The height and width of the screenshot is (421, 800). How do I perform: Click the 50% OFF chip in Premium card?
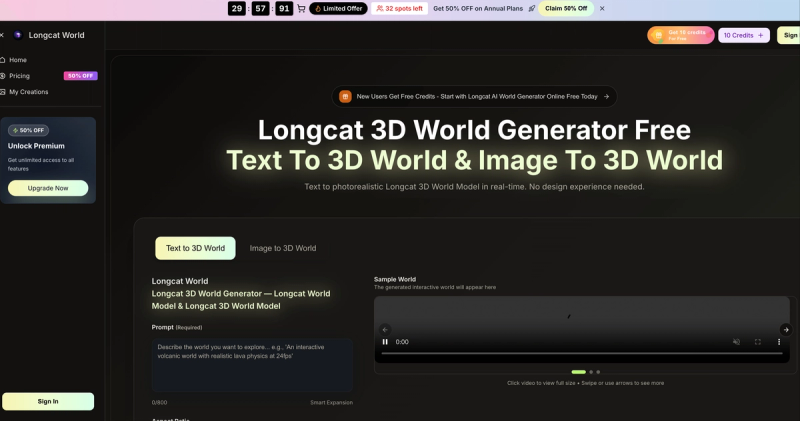pos(29,130)
